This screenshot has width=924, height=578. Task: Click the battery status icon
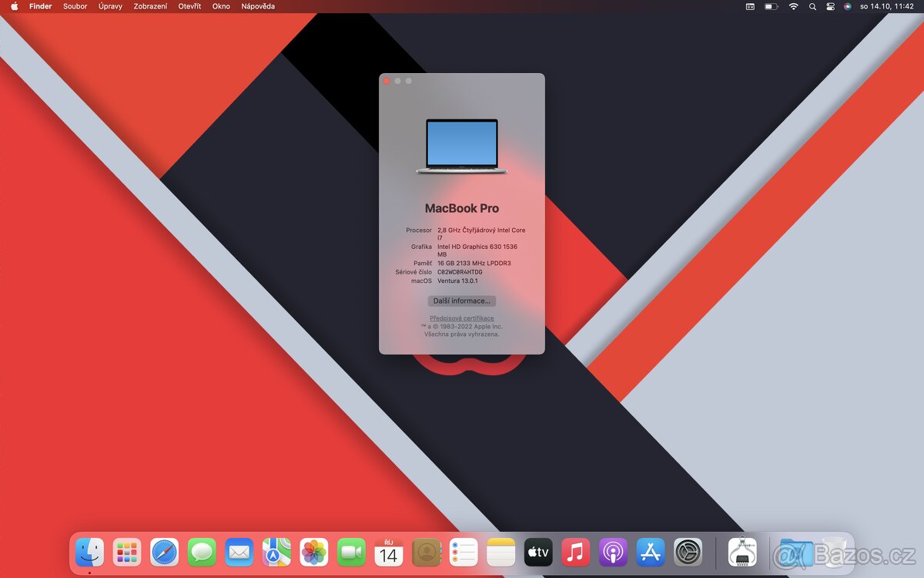[771, 6]
